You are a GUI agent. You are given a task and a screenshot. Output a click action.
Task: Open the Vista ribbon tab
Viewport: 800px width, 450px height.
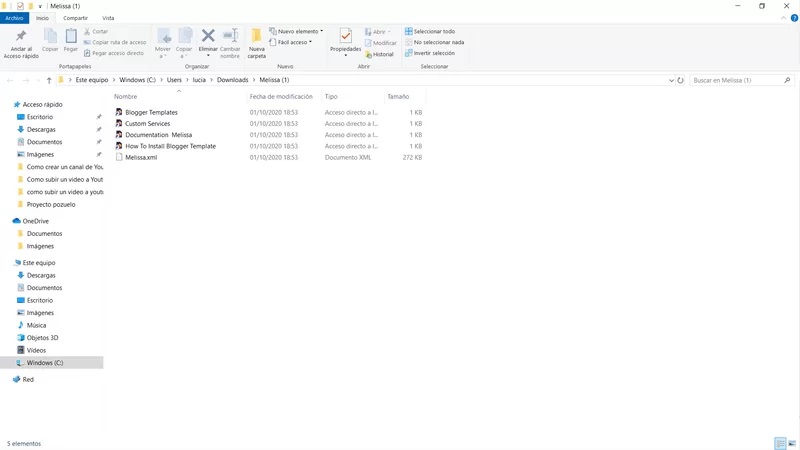[108, 18]
